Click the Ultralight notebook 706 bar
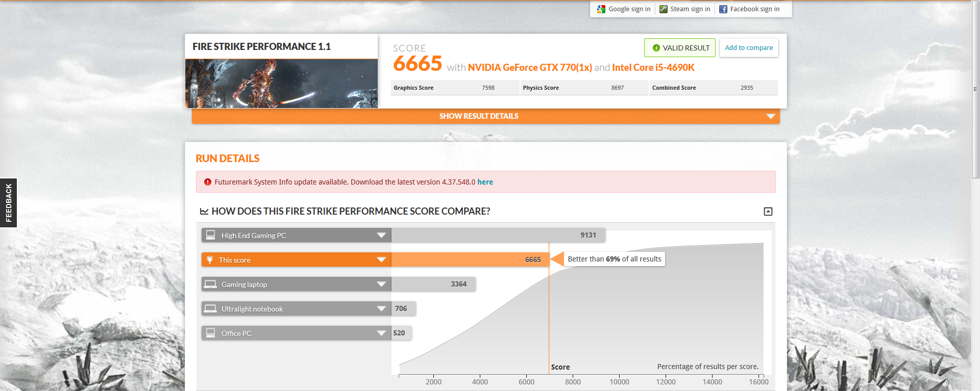 click(404, 308)
